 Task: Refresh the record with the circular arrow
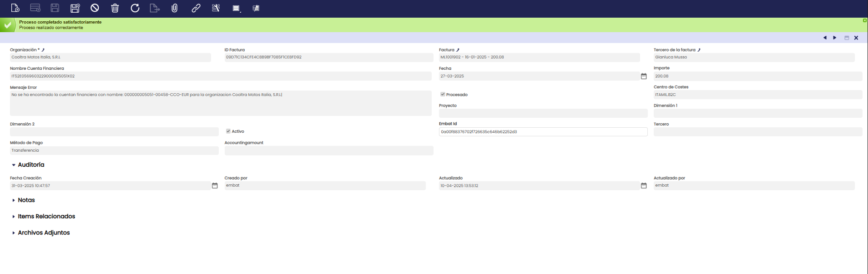135,8
